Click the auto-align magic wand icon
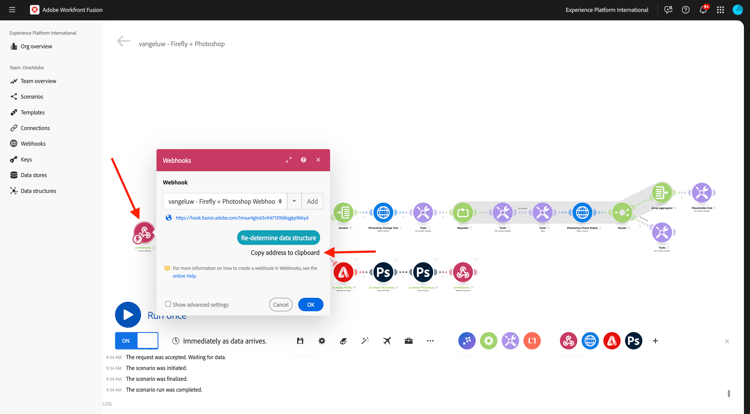The width and height of the screenshot is (750, 414). point(365,341)
